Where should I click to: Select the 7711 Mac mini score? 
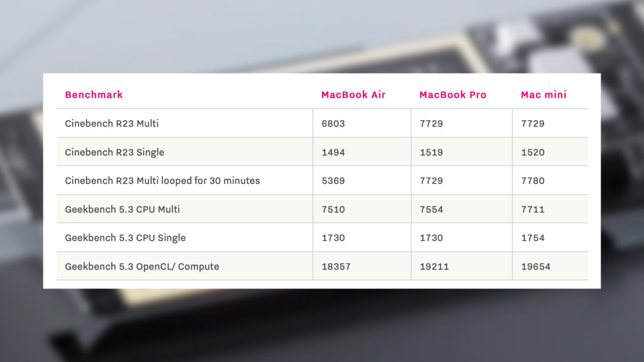point(533,209)
